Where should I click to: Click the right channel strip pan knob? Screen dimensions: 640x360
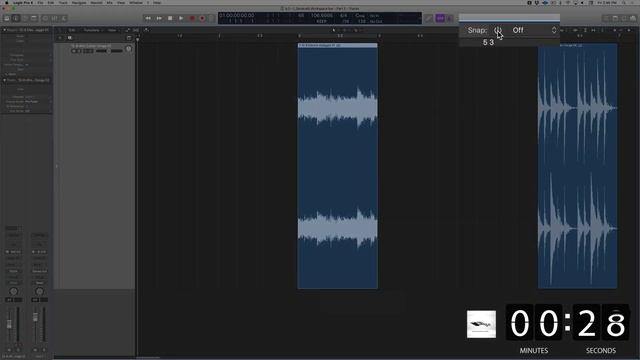point(40,291)
